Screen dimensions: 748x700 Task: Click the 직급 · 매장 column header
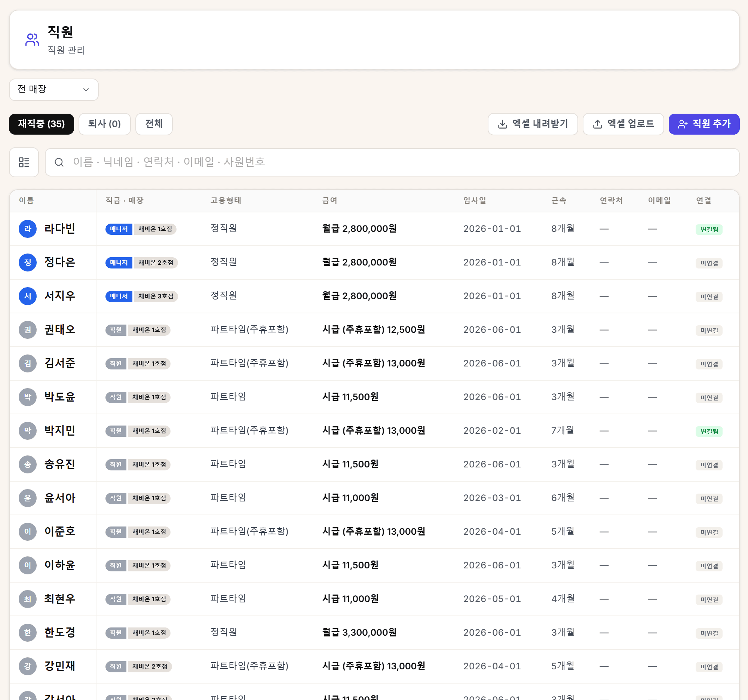[125, 200]
